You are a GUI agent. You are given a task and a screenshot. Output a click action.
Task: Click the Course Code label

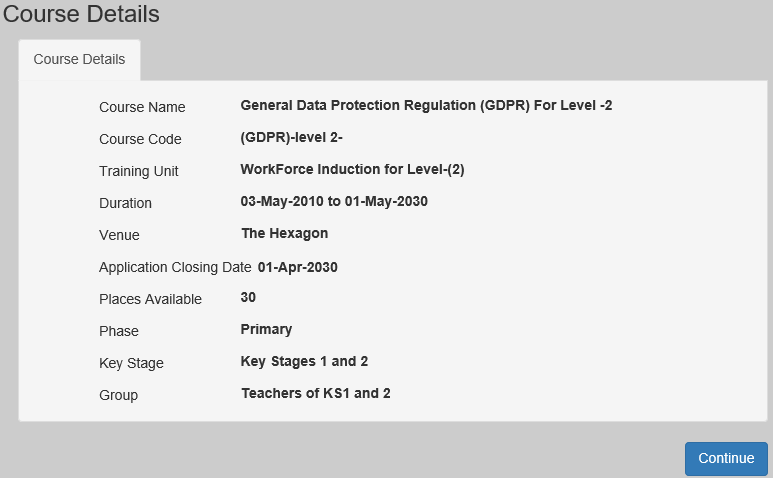coord(140,139)
